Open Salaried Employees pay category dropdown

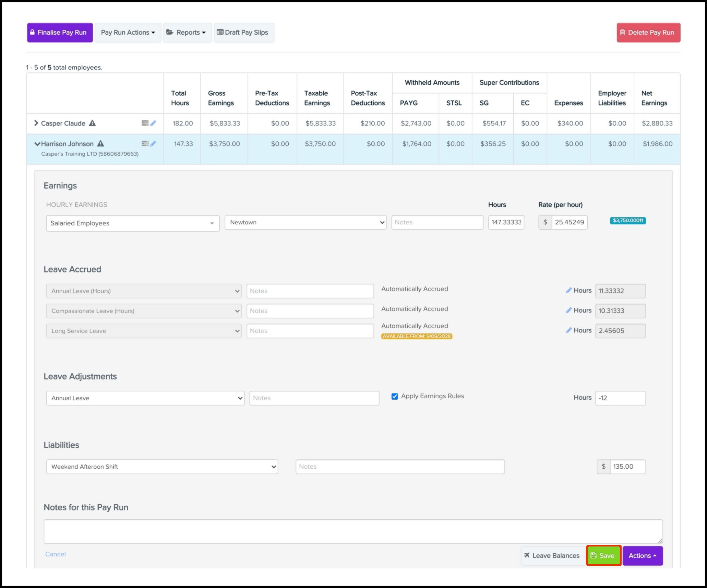[x=133, y=223]
